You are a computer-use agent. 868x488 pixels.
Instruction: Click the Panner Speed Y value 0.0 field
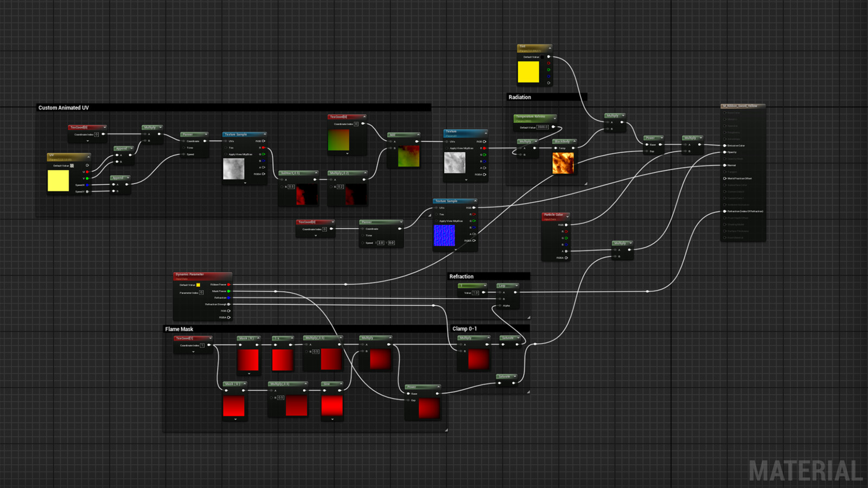point(391,242)
